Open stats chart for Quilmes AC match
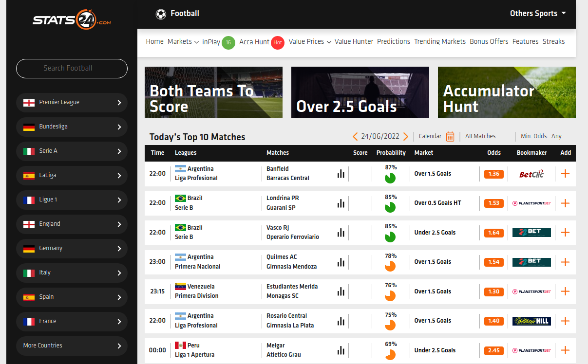 [341, 262]
